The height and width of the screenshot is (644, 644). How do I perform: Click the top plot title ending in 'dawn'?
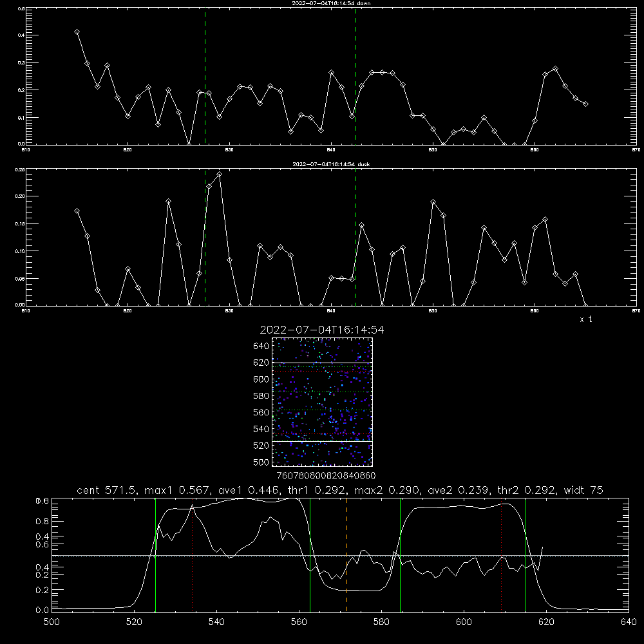pos(331,3)
